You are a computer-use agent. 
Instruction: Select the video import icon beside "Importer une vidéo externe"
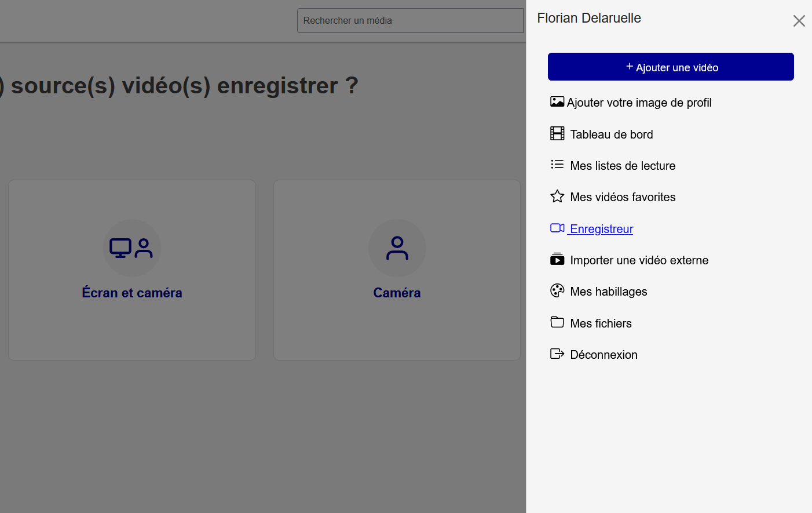[557, 259]
